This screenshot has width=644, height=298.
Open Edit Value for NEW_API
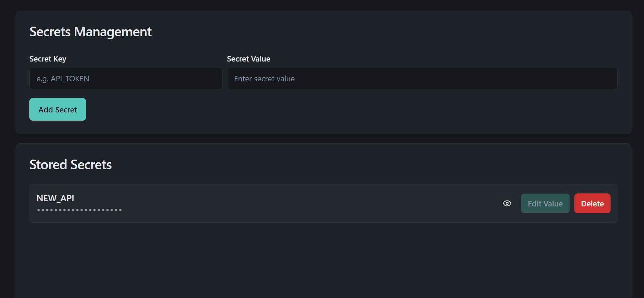(545, 203)
